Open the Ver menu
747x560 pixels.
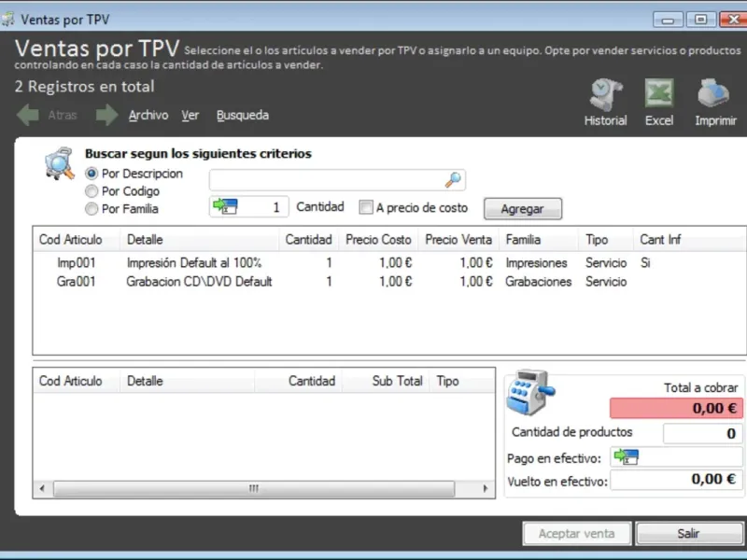190,115
